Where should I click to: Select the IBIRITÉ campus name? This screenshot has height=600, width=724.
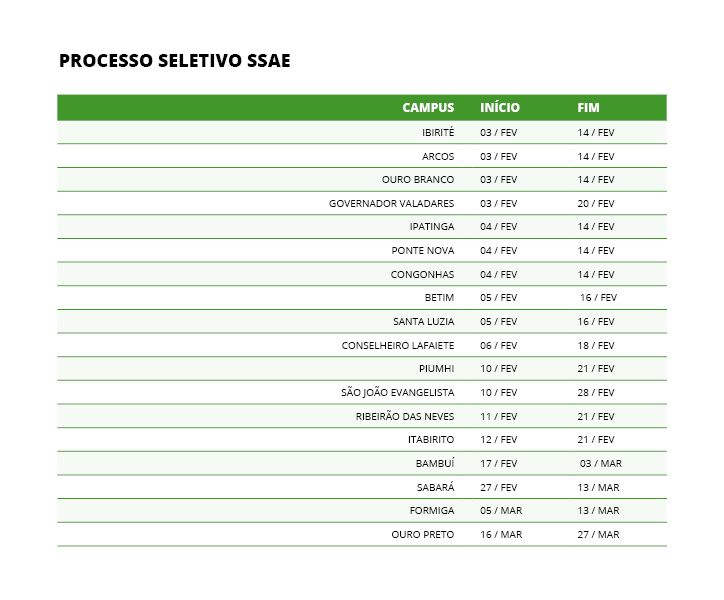(438, 133)
